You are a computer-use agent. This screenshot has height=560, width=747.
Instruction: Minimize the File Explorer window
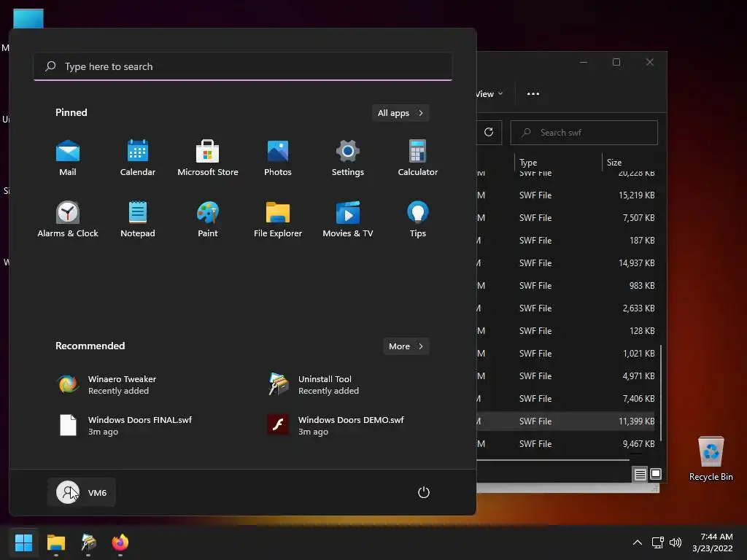click(584, 63)
